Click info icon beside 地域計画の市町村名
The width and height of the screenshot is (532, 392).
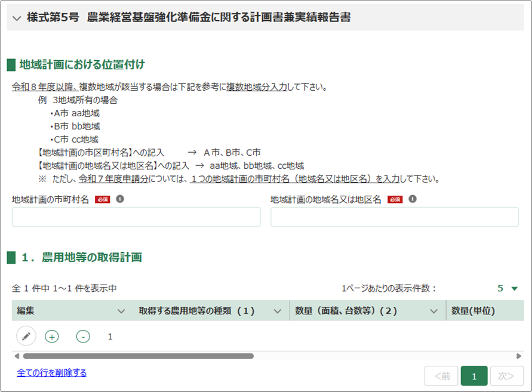point(120,199)
